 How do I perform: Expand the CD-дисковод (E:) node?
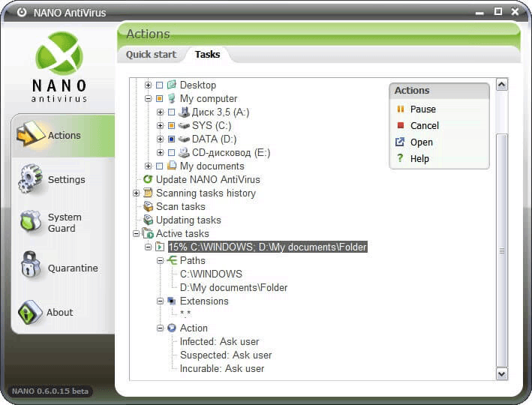pos(160,153)
